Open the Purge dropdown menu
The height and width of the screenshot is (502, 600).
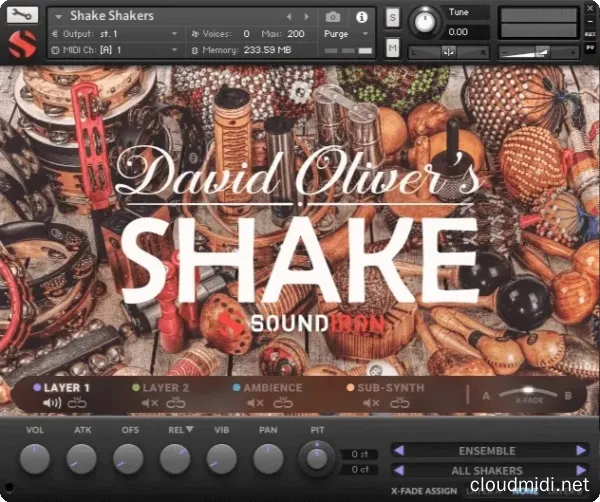pos(345,33)
